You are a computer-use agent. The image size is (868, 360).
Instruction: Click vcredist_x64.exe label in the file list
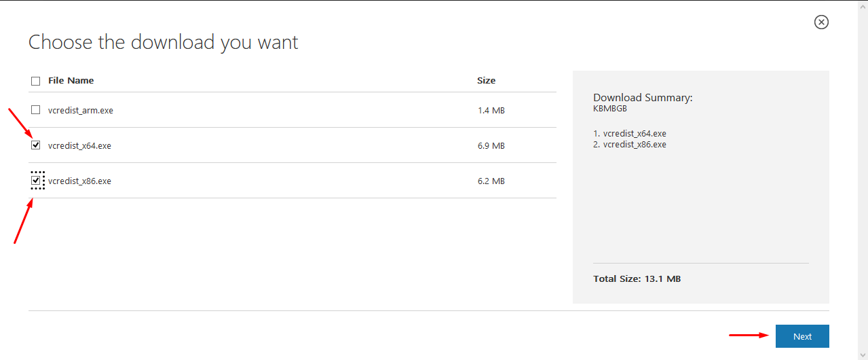(79, 145)
